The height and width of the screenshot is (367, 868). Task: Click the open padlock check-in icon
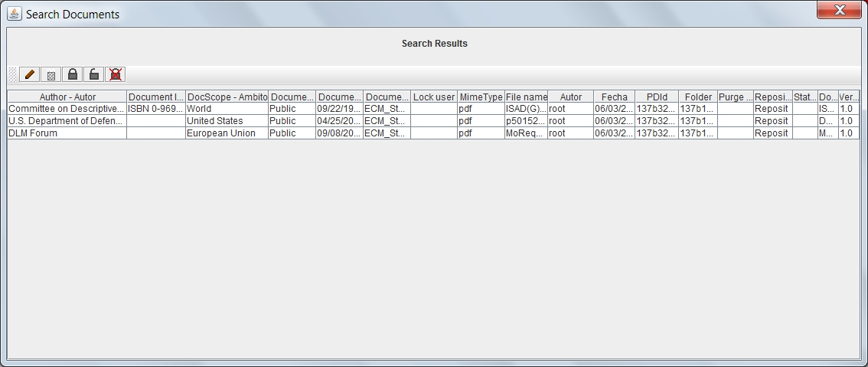pyautogui.click(x=94, y=74)
